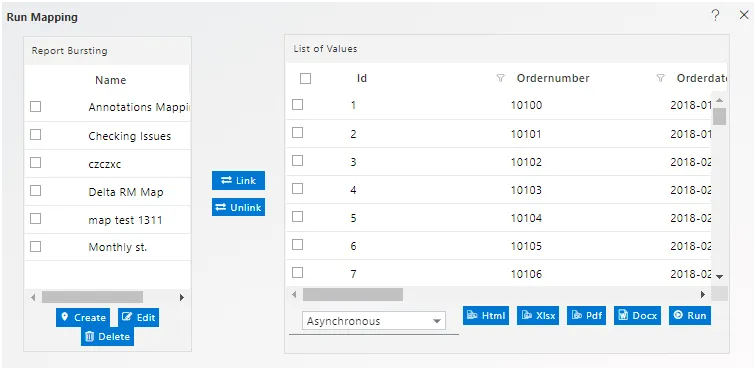Image resolution: width=756 pixels, height=370 pixels.
Task: Click the Link button
Action: [x=238, y=180]
